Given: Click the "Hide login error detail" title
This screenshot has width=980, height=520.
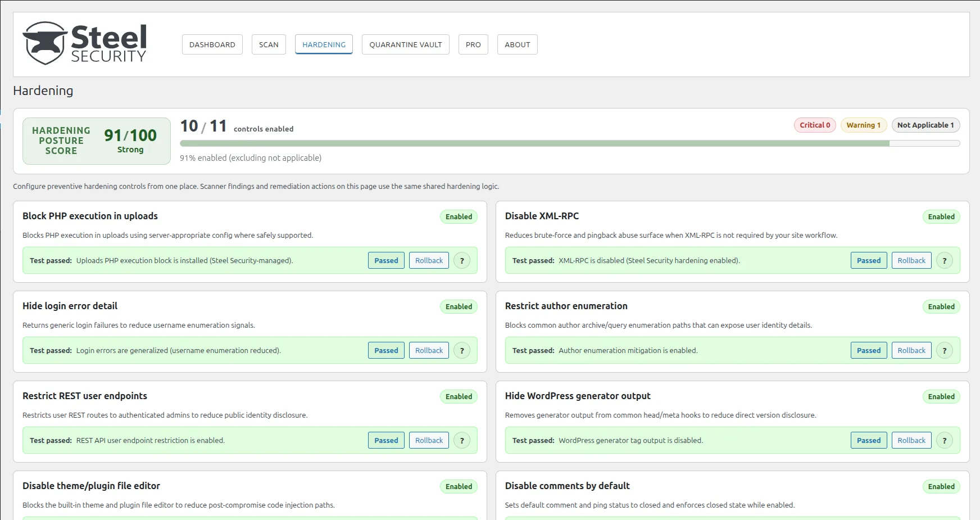Looking at the screenshot, I should pyautogui.click(x=70, y=306).
